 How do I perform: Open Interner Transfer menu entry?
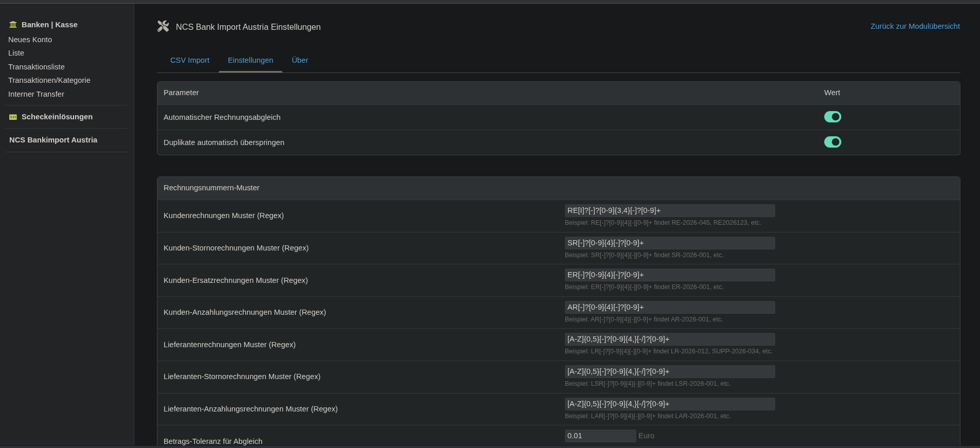tap(36, 94)
